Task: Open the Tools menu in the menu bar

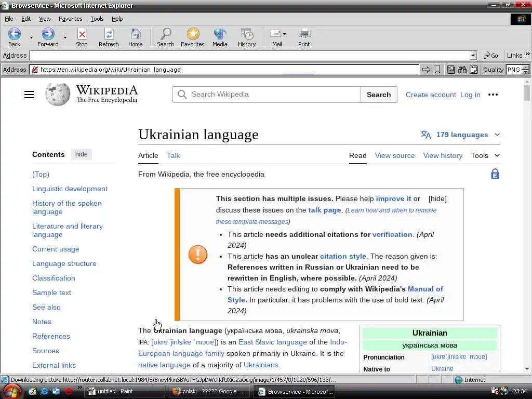Action: tap(97, 19)
